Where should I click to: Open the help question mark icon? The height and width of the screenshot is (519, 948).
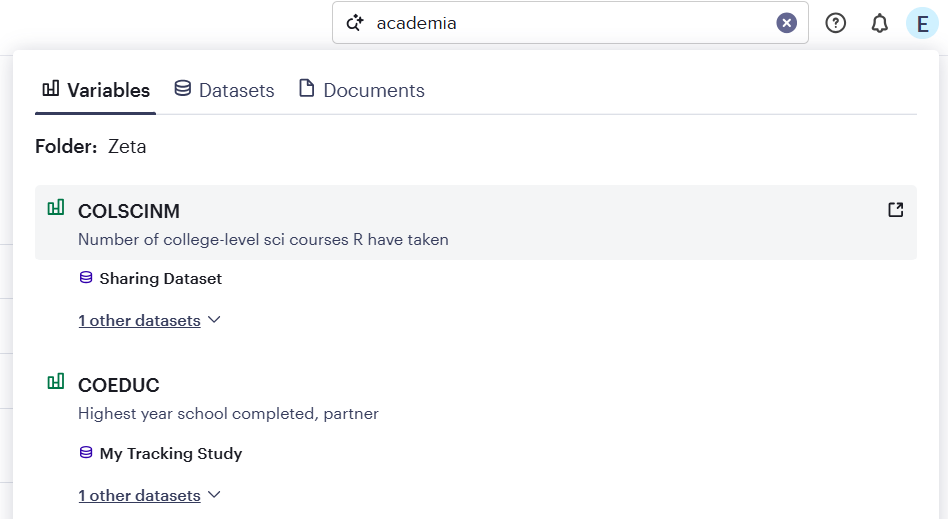coord(836,23)
